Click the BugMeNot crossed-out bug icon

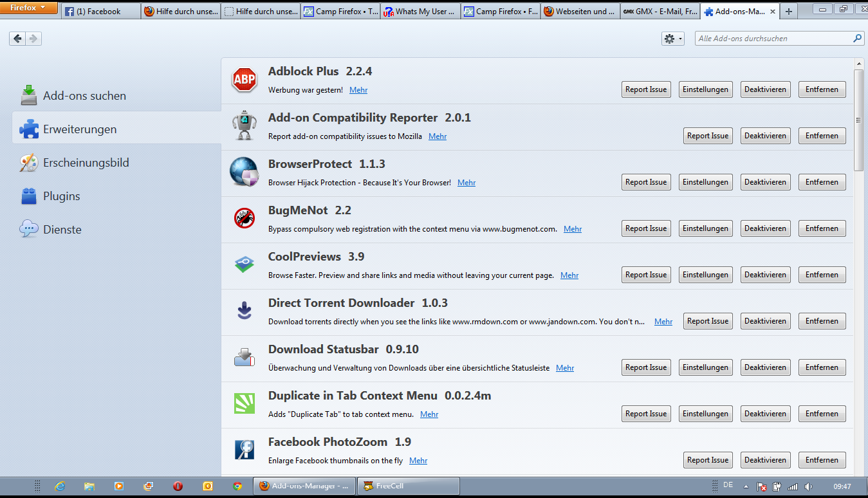244,219
